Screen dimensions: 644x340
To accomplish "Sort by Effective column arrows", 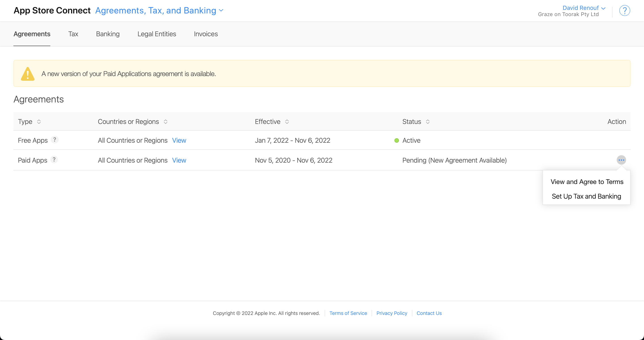I will [x=287, y=122].
